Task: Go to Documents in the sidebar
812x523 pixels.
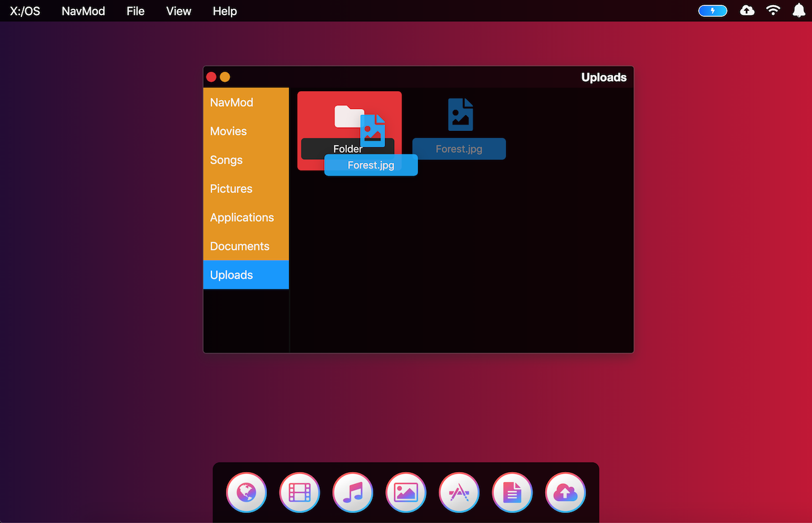Action: [x=246, y=246]
